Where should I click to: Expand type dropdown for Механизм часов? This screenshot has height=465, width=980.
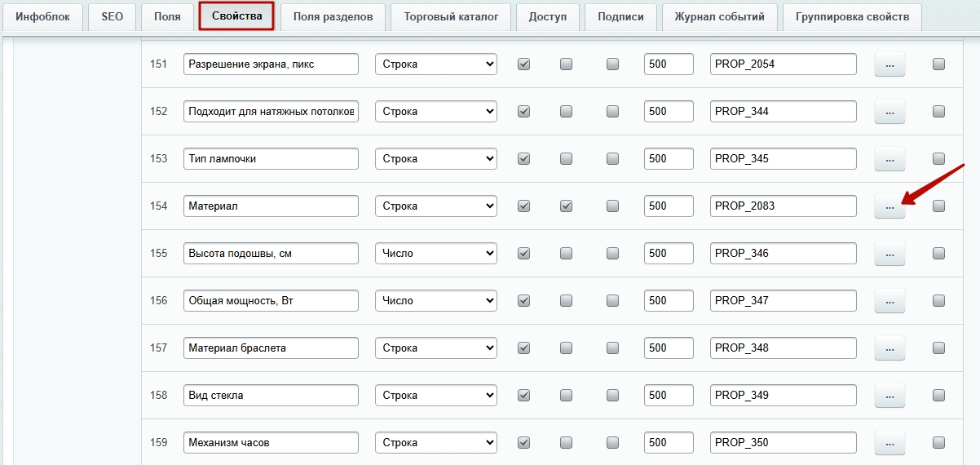coord(435,443)
